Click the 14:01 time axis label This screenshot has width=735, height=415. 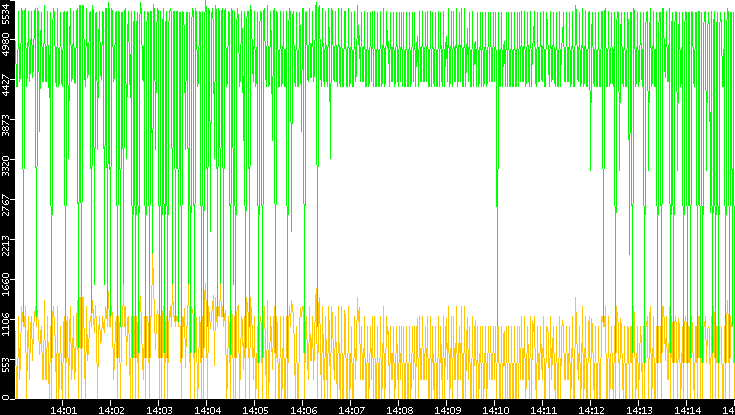[x=64, y=408]
